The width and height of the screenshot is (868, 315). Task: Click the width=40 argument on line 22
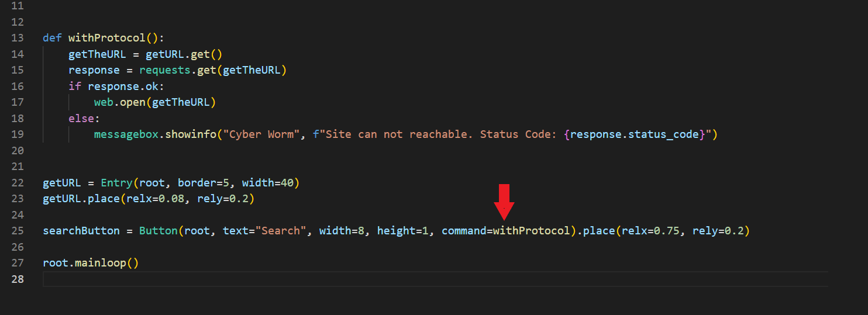[x=267, y=183]
